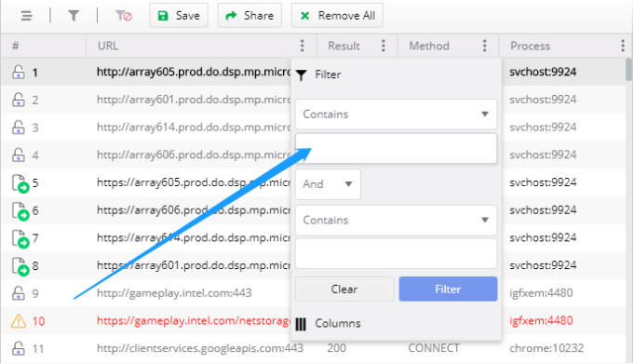Click the lock icon on session row 11

pos(19,348)
